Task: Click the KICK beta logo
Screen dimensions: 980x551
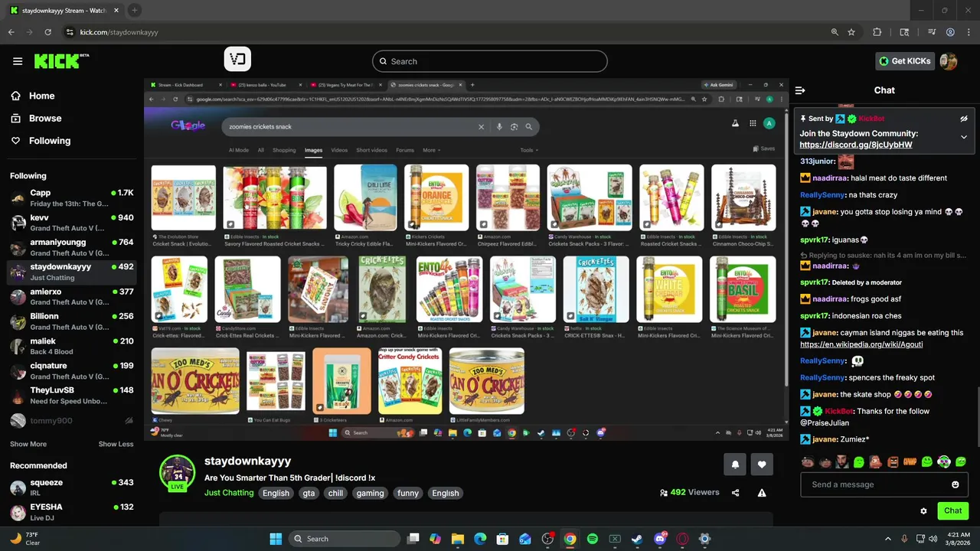Action: click(x=60, y=61)
